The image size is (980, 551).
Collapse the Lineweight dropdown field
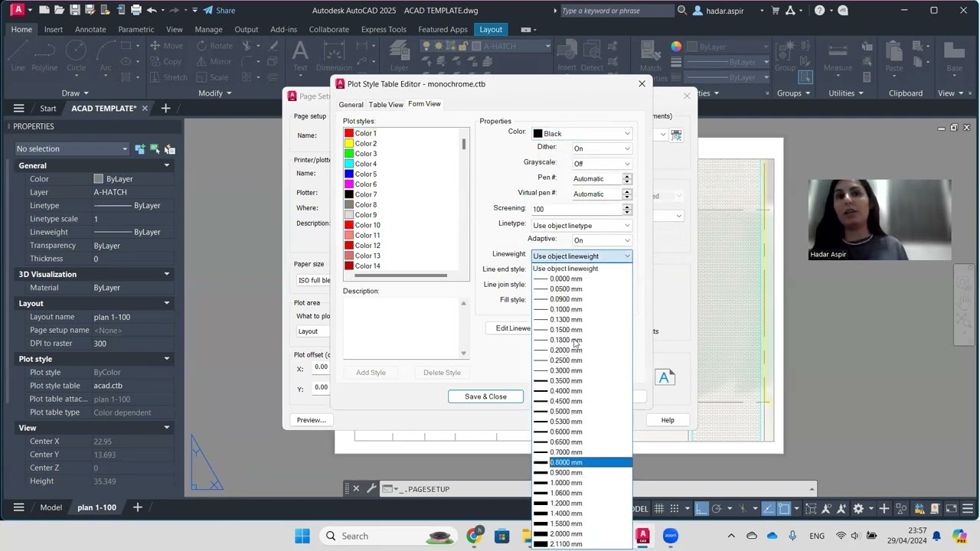point(582,256)
